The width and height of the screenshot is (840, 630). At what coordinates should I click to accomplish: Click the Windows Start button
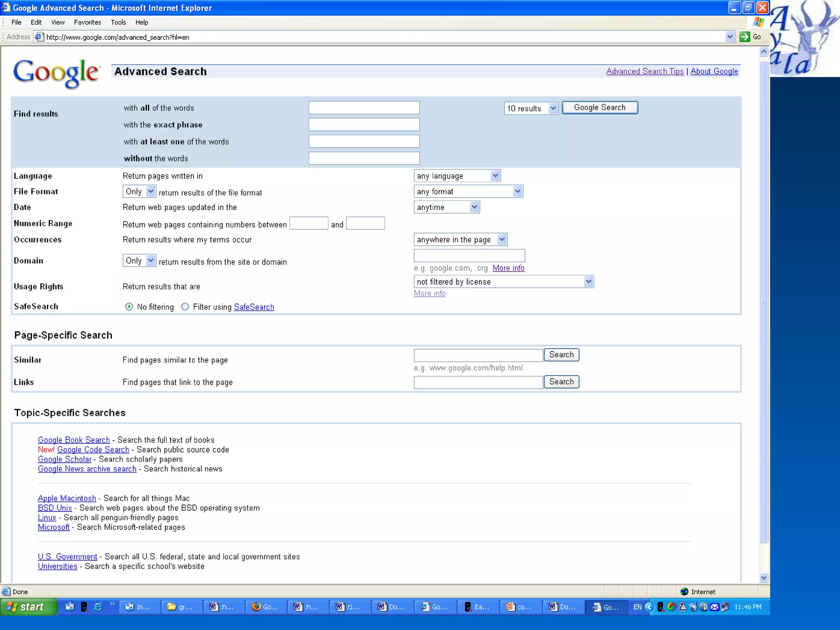point(28,607)
